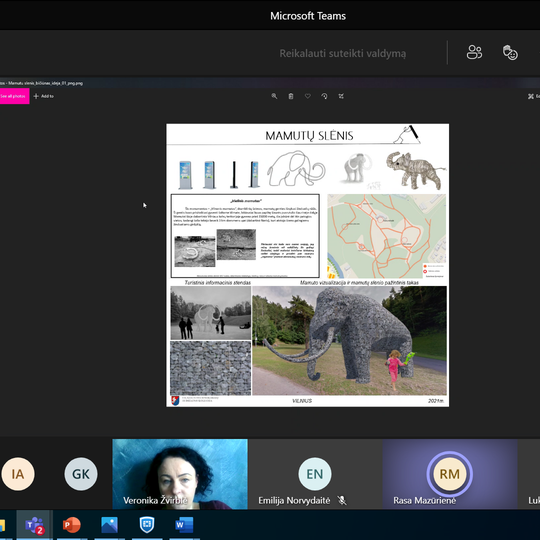The image size is (540, 540).
Task: Select the EN avatar of Emilija Norvydaitė
Action: (x=315, y=474)
